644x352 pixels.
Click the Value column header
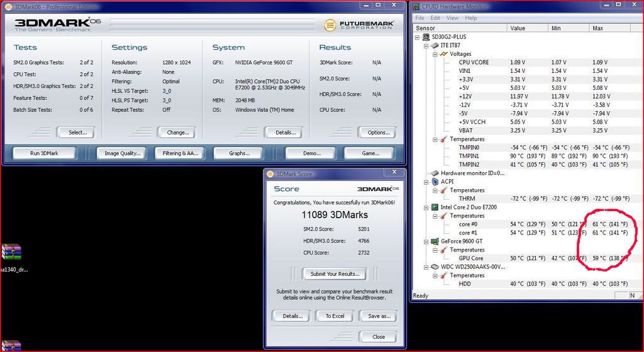pos(528,28)
